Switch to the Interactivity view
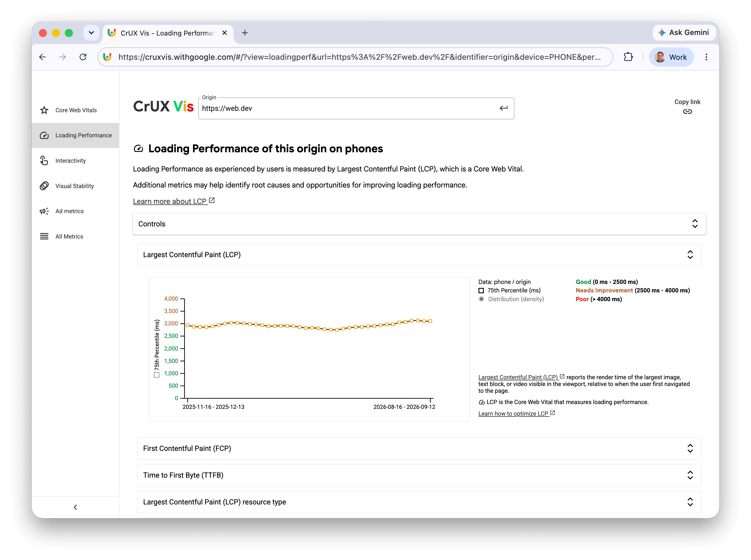751x560 pixels. [75, 161]
